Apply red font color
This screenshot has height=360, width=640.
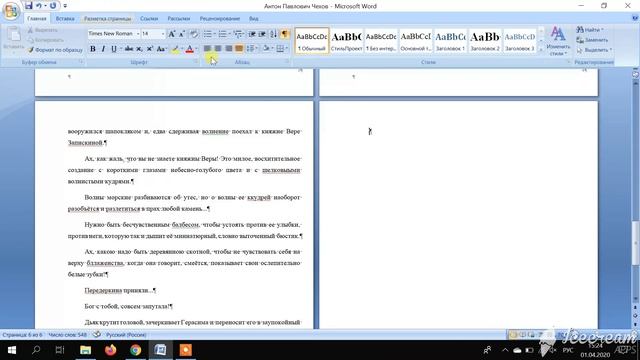click(x=189, y=49)
